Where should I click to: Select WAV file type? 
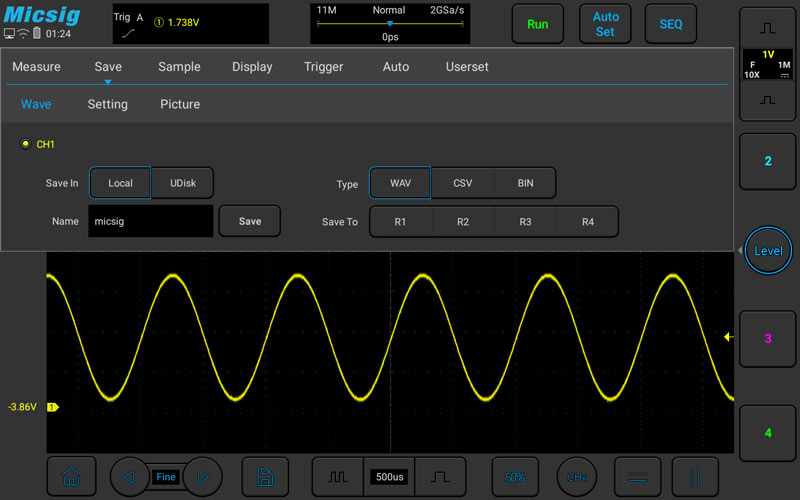point(400,183)
